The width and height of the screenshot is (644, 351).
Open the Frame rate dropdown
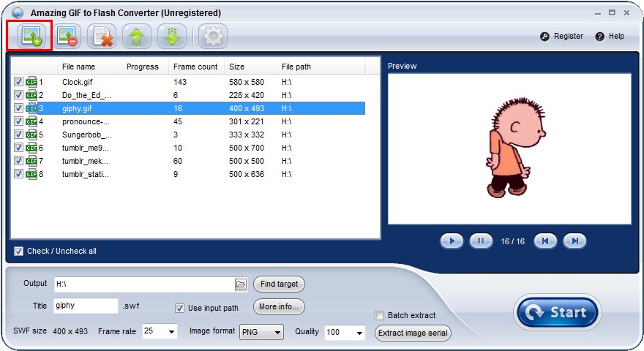click(171, 331)
